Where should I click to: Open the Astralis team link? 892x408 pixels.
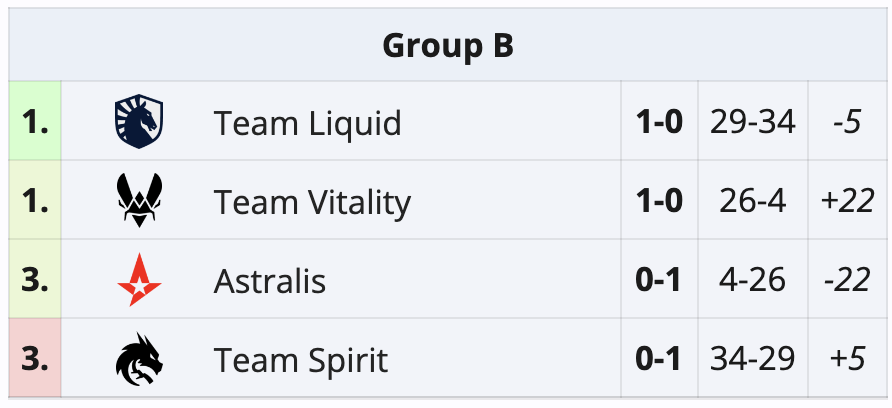pyautogui.click(x=270, y=281)
